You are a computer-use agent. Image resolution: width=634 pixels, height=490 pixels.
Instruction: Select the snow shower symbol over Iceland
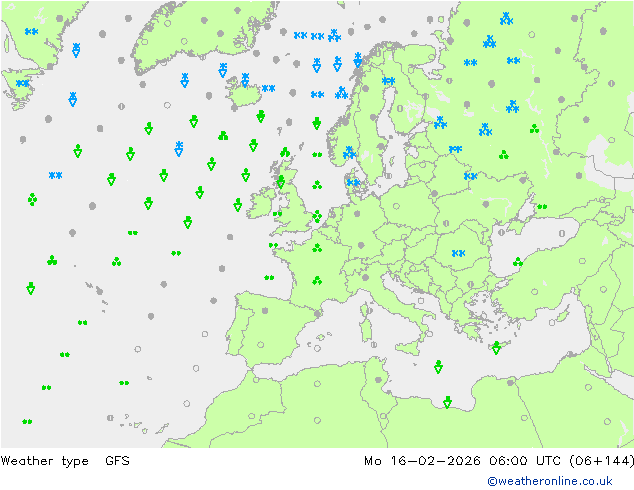click(x=245, y=80)
